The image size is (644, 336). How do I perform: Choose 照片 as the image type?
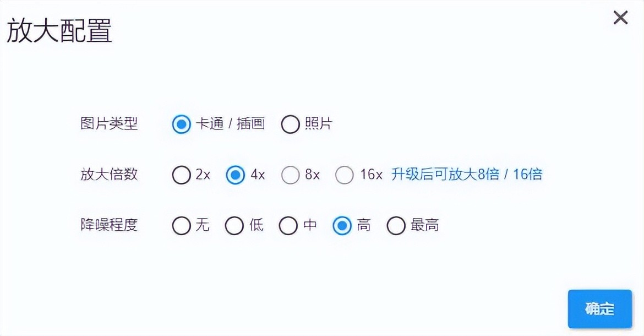(x=290, y=124)
